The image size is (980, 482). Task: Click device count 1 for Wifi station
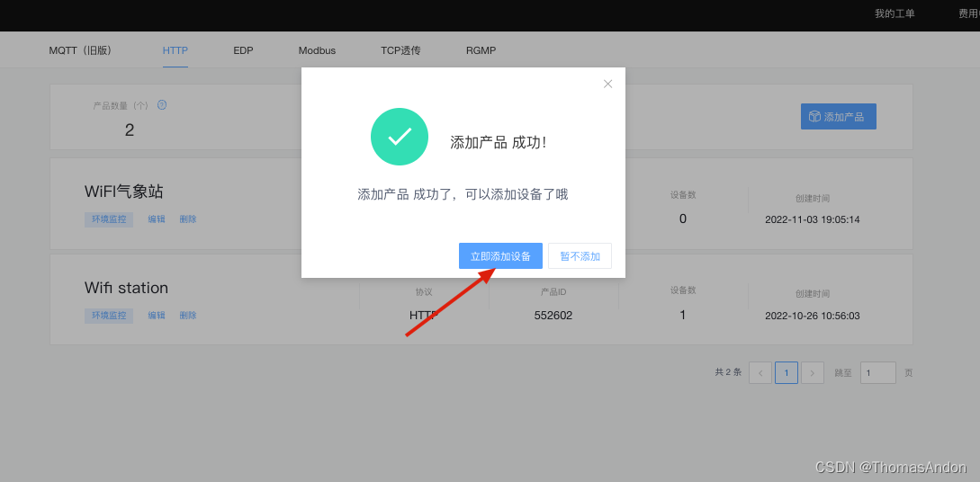pos(682,316)
